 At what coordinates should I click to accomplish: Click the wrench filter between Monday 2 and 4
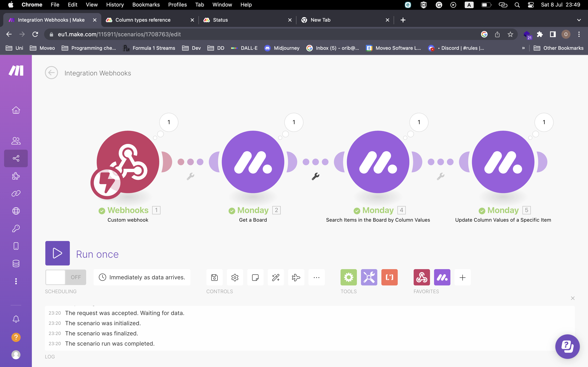(x=315, y=176)
